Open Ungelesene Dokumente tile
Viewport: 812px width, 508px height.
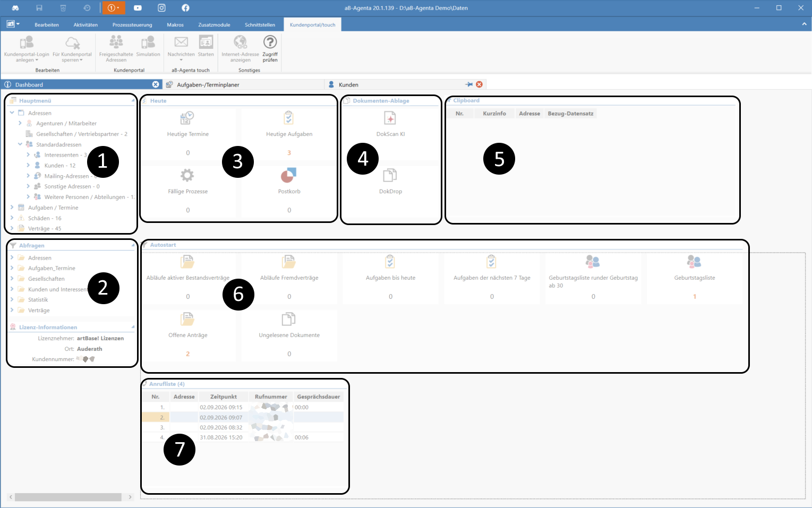[289, 334]
